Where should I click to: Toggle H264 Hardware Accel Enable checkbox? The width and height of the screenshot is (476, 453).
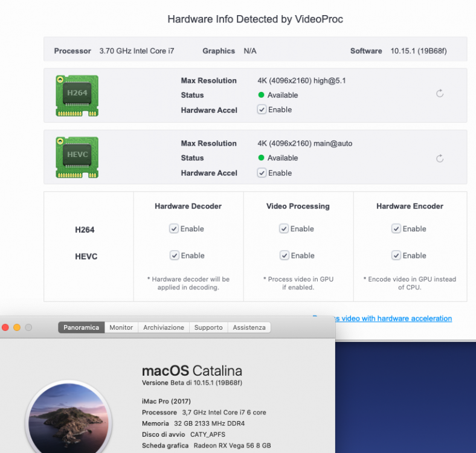tap(262, 109)
